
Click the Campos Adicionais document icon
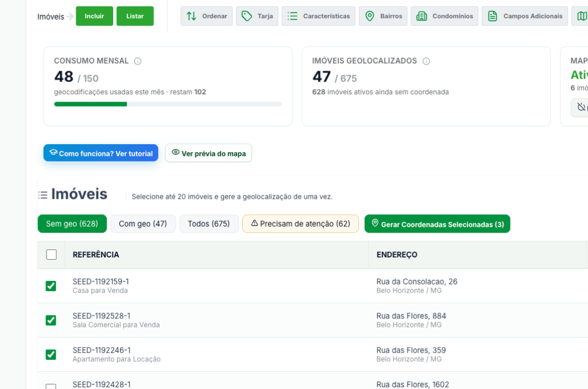click(493, 16)
